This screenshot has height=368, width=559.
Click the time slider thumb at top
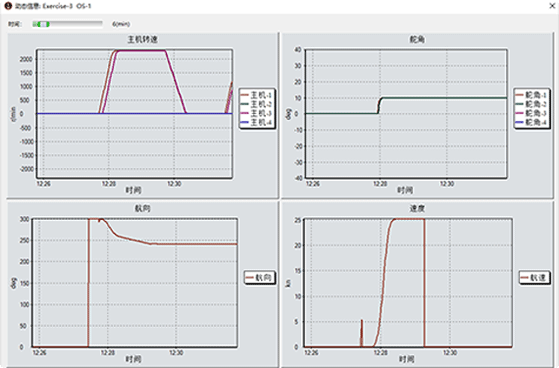pos(43,24)
